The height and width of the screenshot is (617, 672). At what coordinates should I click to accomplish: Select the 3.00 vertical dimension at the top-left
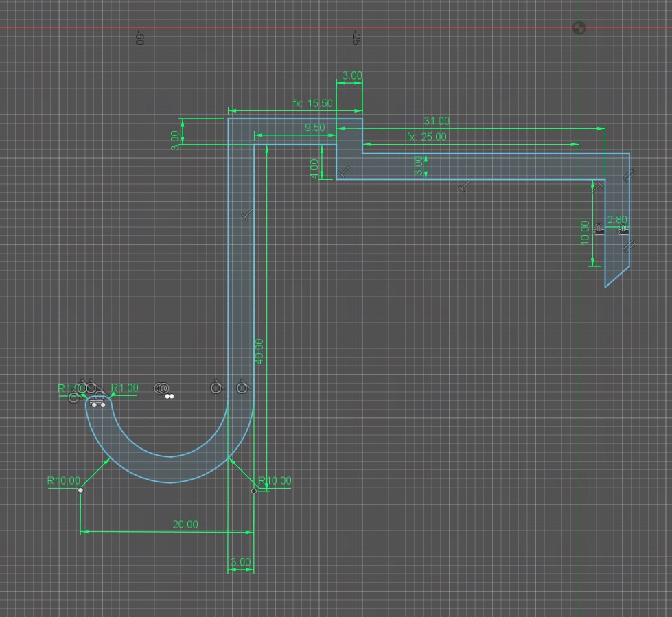pyautogui.click(x=175, y=141)
